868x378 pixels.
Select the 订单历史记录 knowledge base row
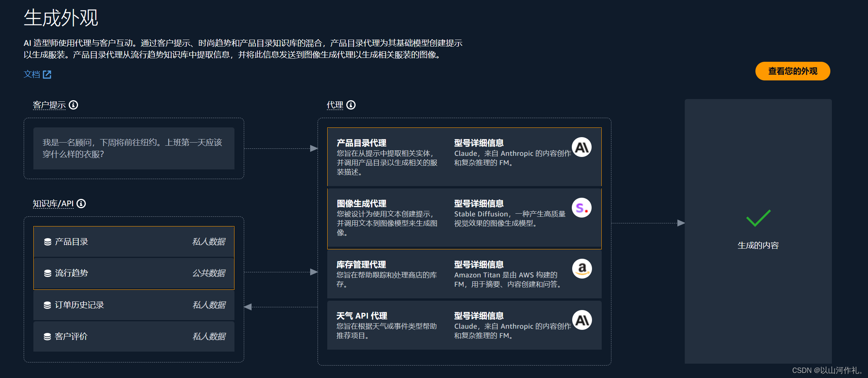coord(134,305)
